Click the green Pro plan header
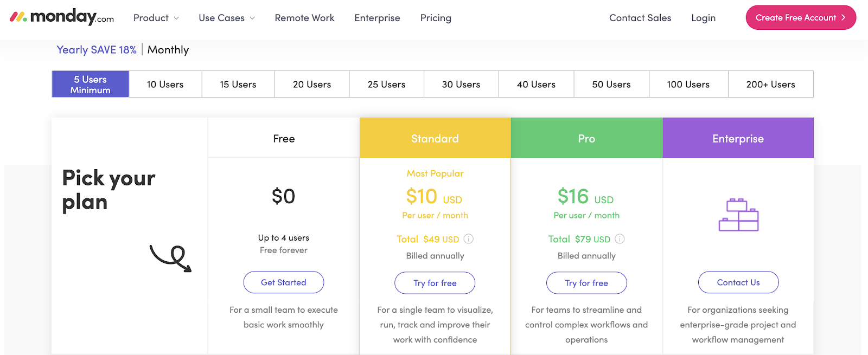This screenshot has height=355, width=868. [x=586, y=139]
